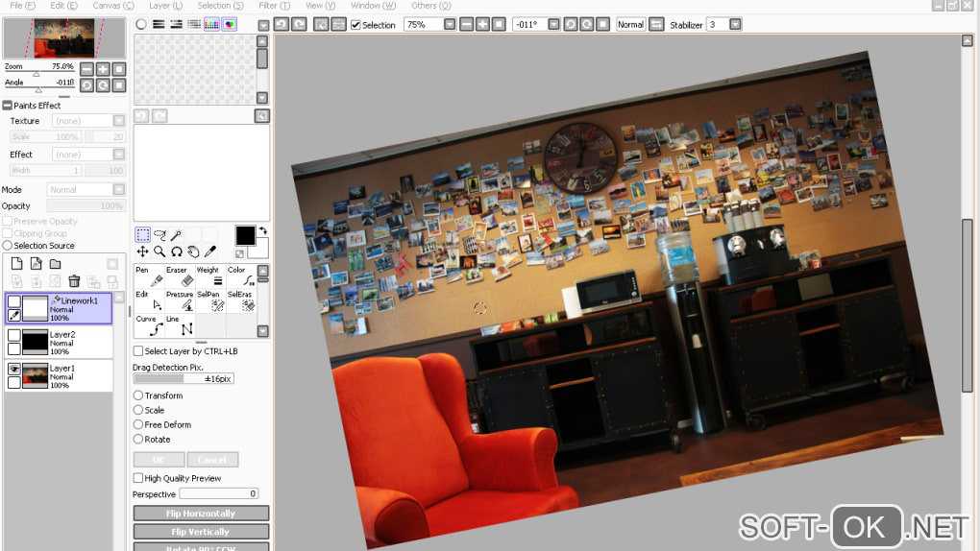Choose the Edit linework tool
Screen dimensions: 980x551
tap(149, 300)
